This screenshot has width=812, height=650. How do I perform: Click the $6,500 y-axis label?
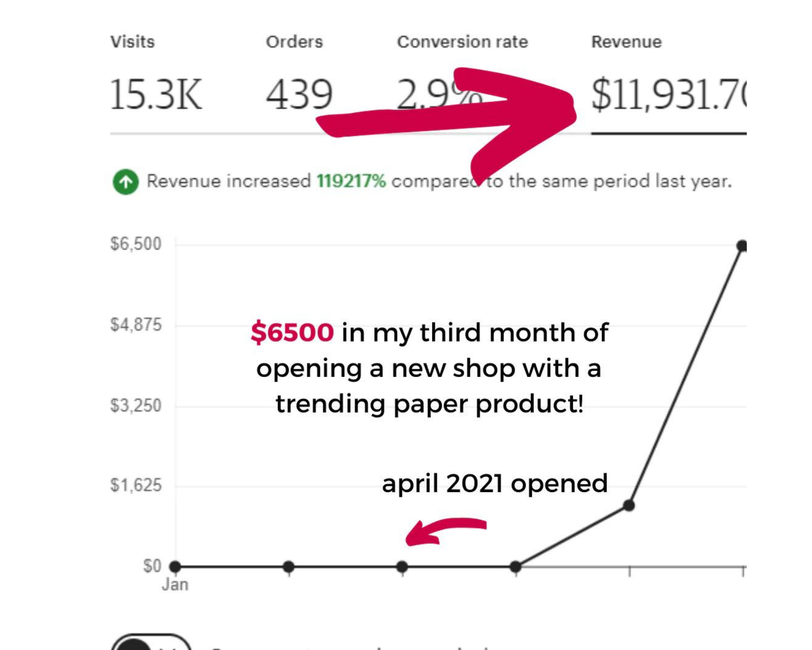click(x=136, y=244)
